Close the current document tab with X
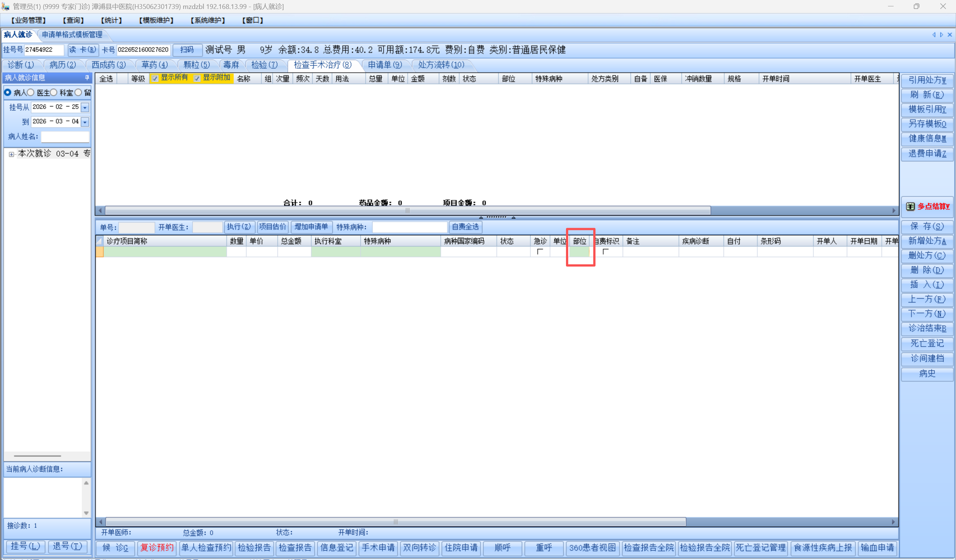This screenshot has height=560, width=956. tap(950, 34)
